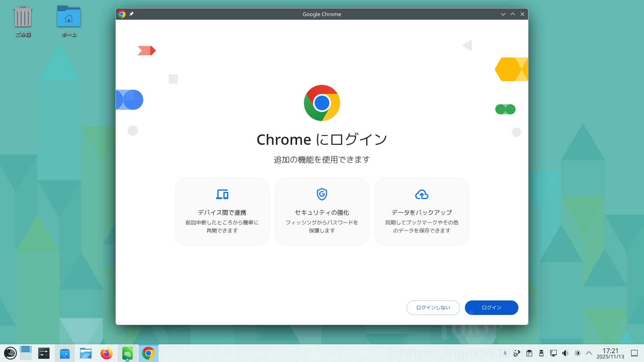Toggle the pin icon in the title bar
The height and width of the screenshot is (362, 644).
coord(131,14)
